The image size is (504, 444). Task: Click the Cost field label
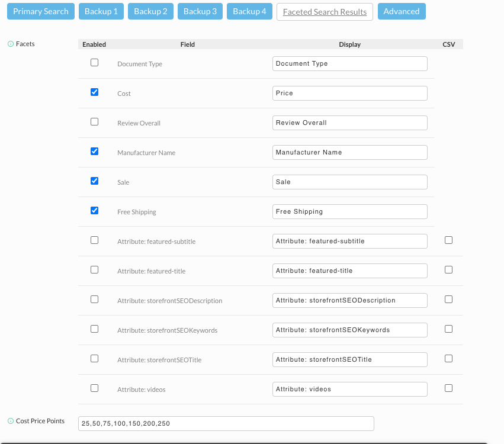[x=124, y=94]
